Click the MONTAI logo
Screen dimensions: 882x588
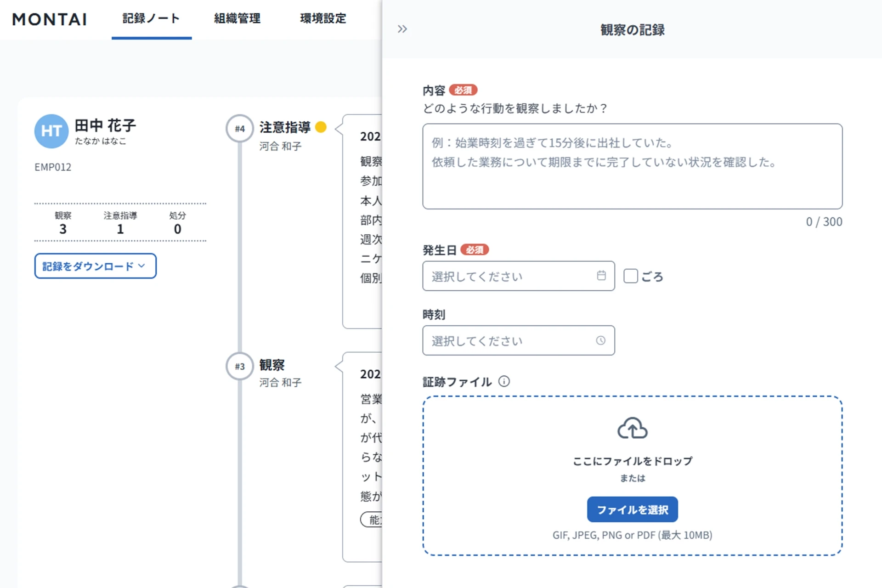tap(49, 19)
